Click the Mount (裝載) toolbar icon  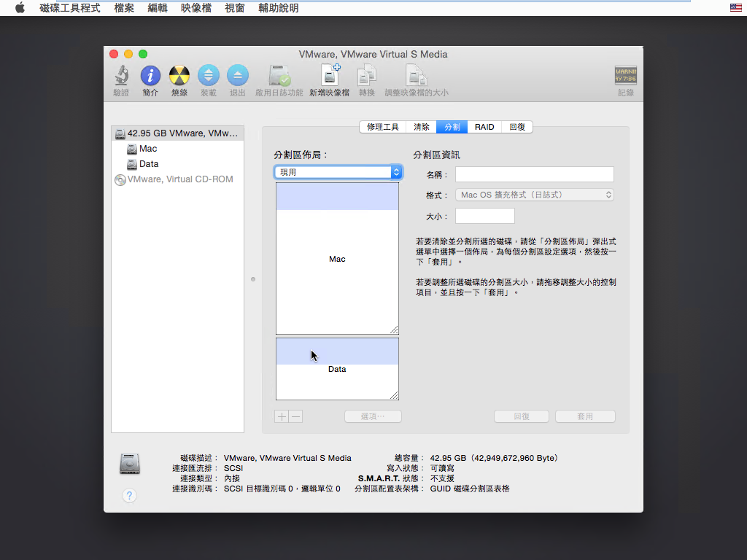tap(208, 76)
